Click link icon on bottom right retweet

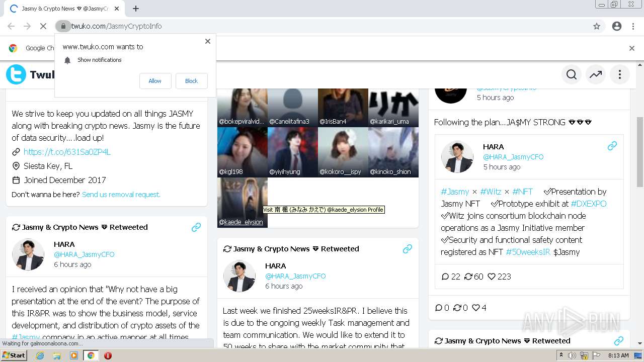pyautogui.click(x=619, y=341)
